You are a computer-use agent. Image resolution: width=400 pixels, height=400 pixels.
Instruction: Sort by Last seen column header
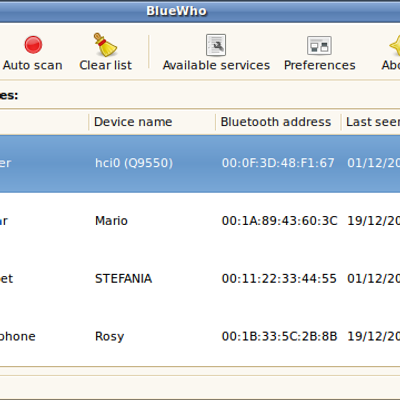coord(371,122)
